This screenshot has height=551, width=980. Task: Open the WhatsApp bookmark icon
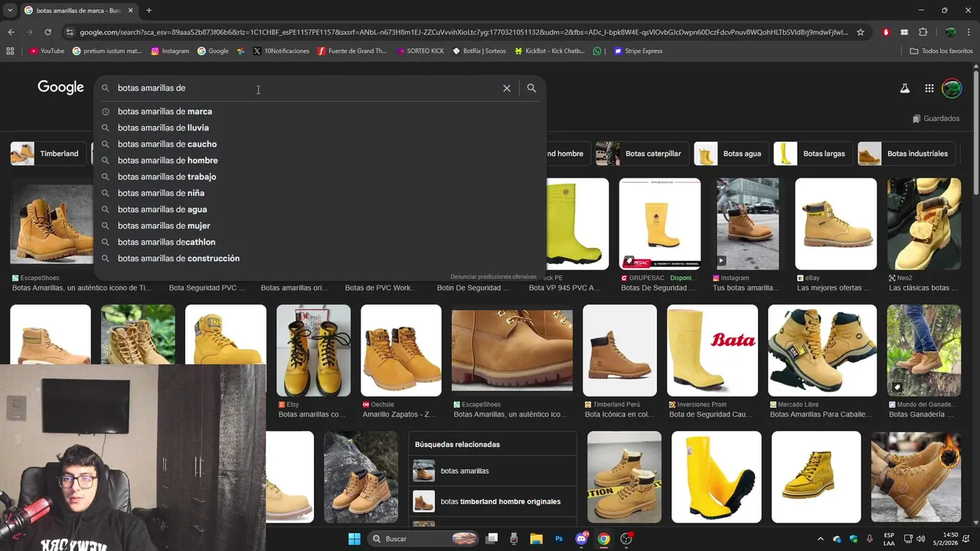(x=597, y=51)
